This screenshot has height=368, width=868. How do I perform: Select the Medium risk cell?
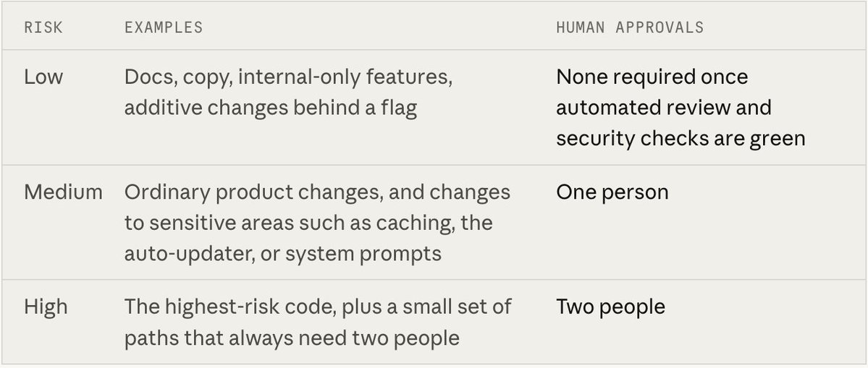click(63, 192)
